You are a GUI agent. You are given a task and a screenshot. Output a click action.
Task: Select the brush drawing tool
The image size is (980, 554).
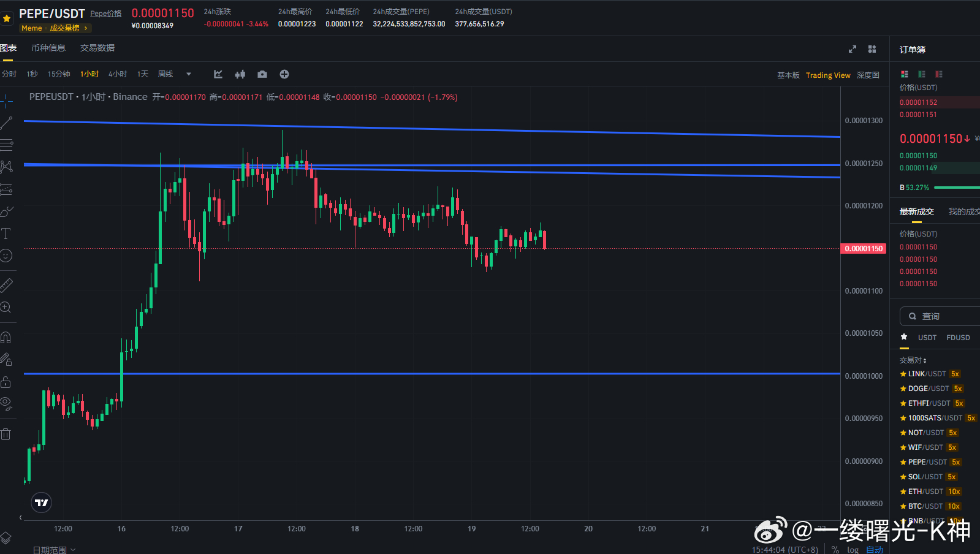point(6,211)
